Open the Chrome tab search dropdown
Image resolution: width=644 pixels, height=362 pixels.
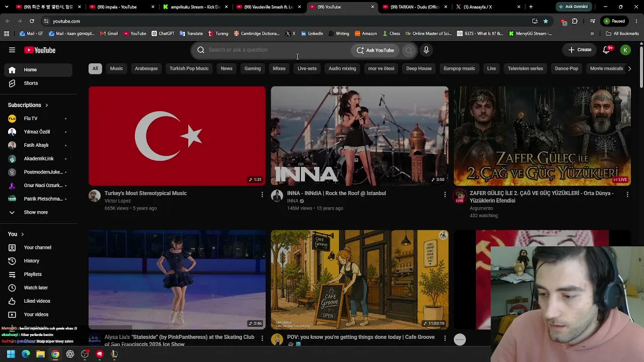pos(7,7)
